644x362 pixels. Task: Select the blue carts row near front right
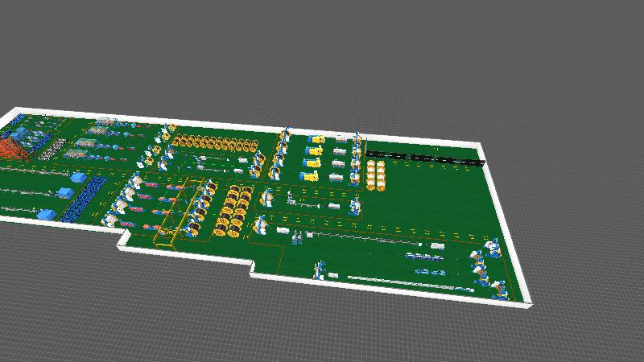(425, 257)
